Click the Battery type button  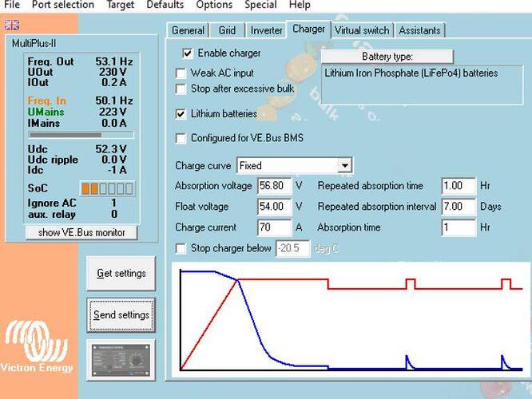387,57
